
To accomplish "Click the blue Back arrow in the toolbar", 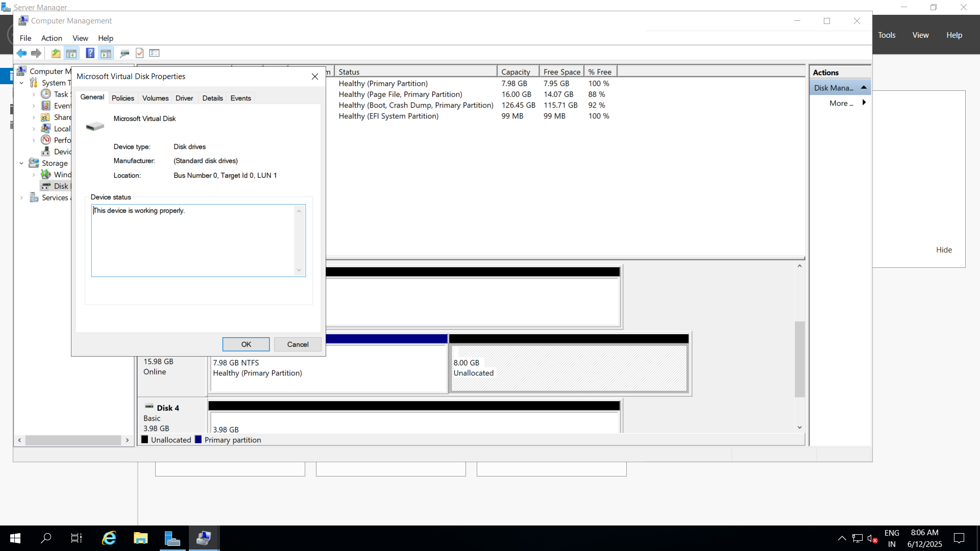I will [x=21, y=53].
